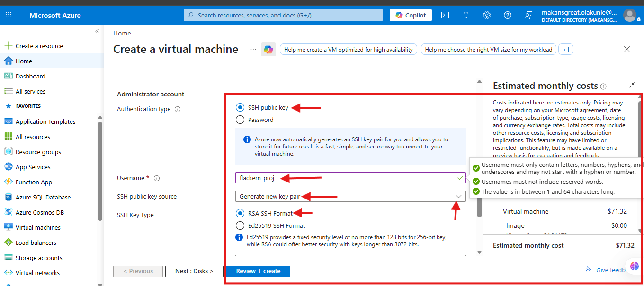Select the RSA SSH Format option
Viewport: 644px width, 286px height.
click(x=240, y=213)
